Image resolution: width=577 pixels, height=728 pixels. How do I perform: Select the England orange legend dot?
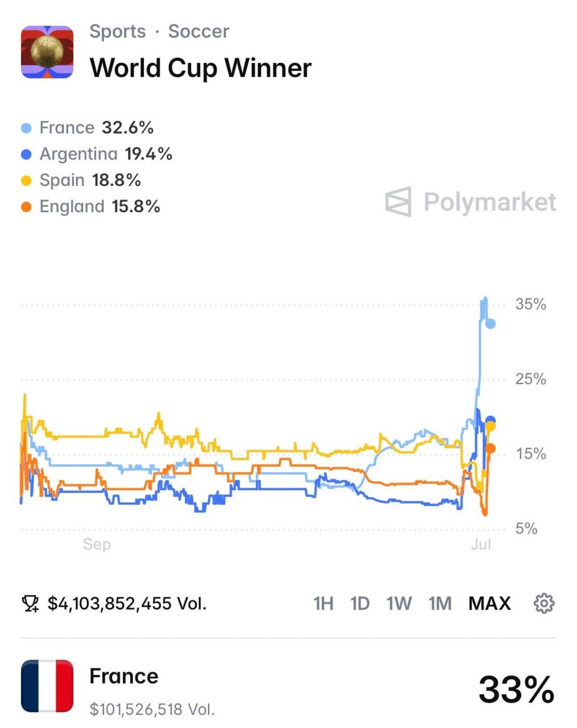pyautogui.click(x=26, y=207)
